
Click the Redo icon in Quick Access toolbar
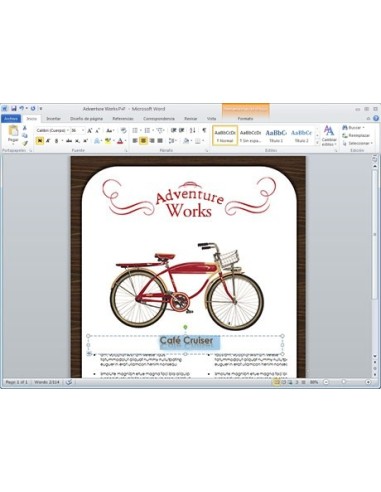[33, 109]
